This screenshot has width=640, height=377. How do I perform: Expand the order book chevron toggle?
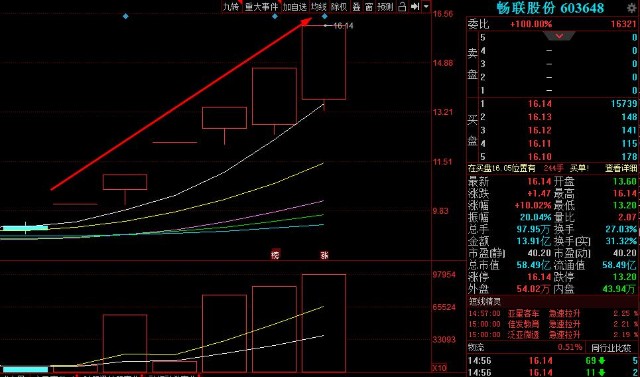tap(559, 36)
